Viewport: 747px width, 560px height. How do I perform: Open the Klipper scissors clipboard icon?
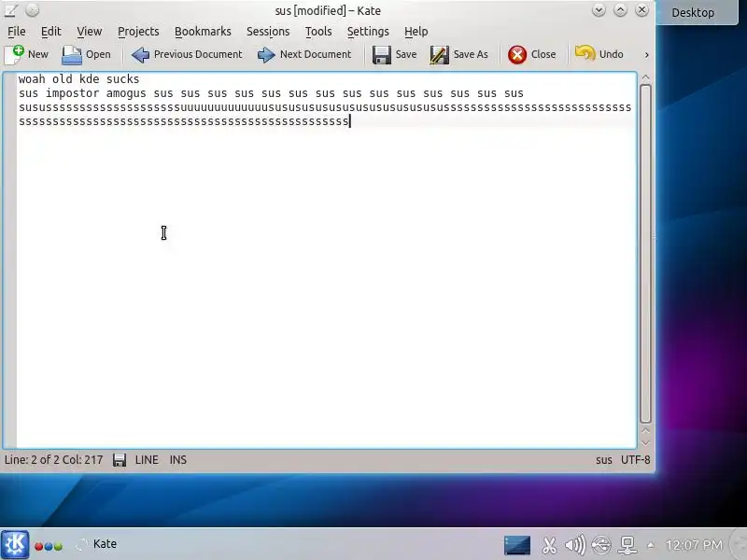click(549, 545)
